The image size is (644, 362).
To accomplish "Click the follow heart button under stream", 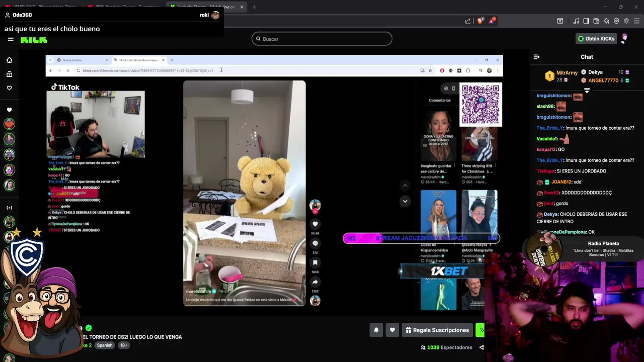I will tap(392, 330).
